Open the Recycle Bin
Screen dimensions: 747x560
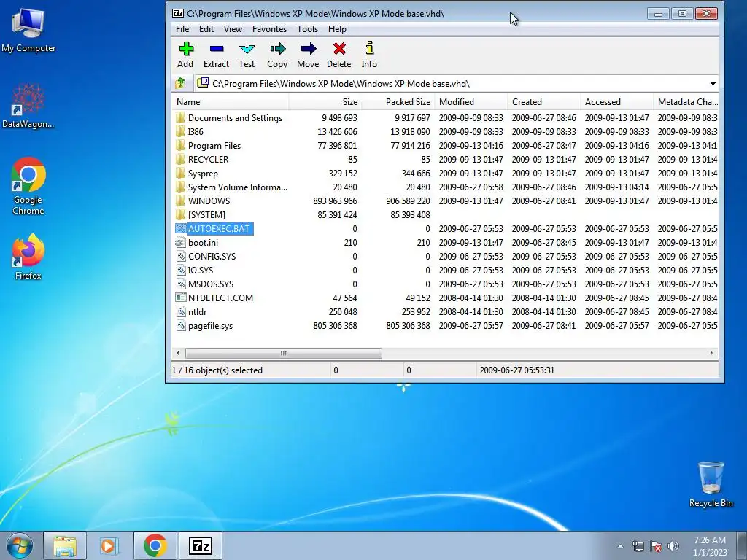click(711, 484)
